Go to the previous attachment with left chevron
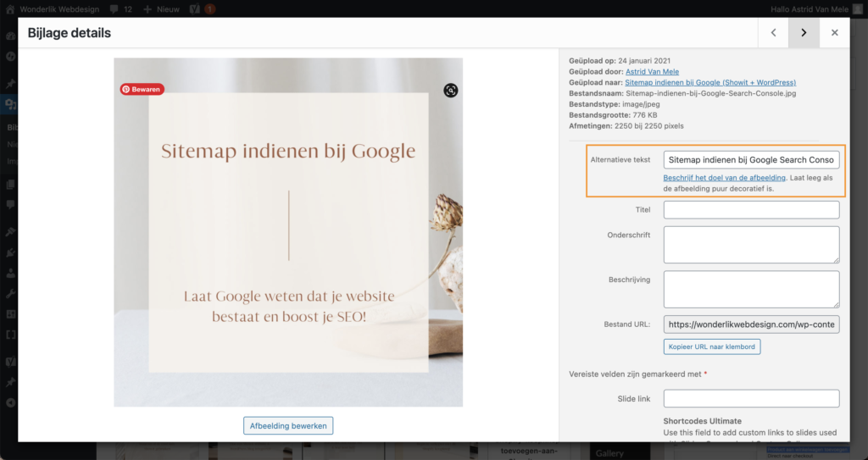Image resolution: width=868 pixels, height=460 pixels. (773, 33)
